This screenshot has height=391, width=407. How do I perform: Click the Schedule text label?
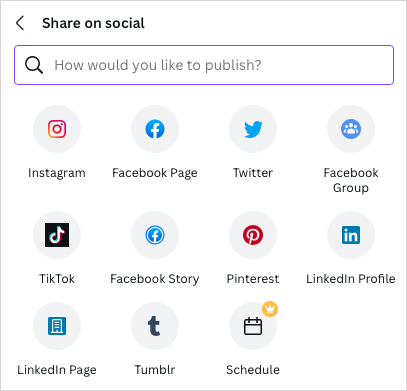pyautogui.click(x=253, y=370)
